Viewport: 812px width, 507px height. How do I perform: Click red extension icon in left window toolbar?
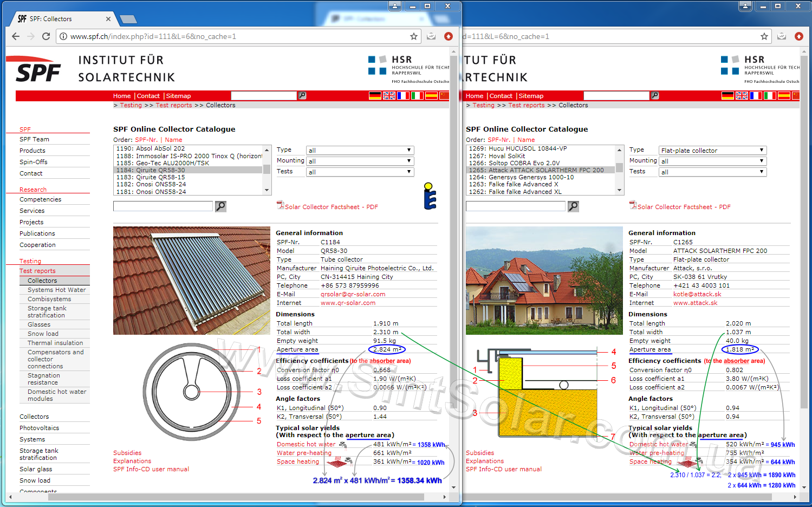pyautogui.click(x=449, y=36)
